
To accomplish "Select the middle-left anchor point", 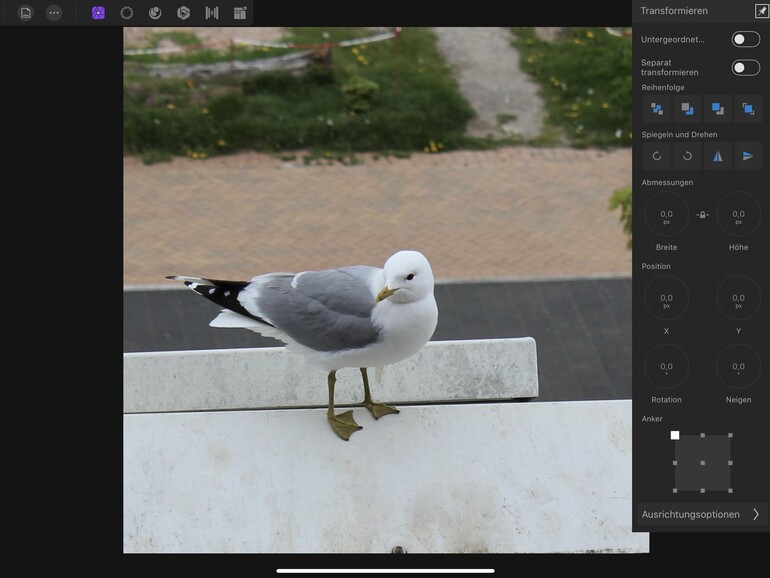I will coord(675,463).
